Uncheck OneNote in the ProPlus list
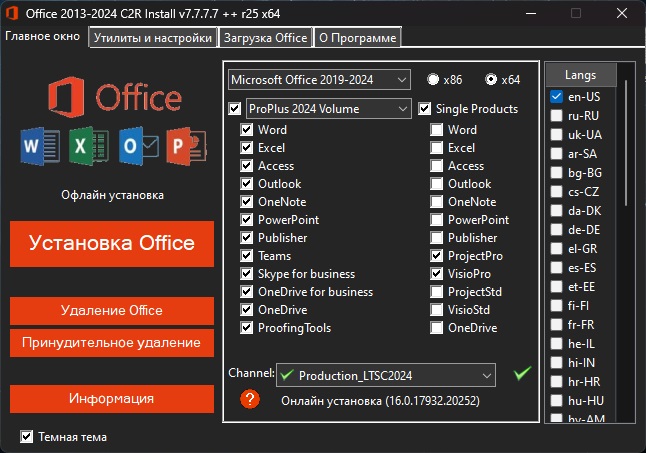 point(246,202)
